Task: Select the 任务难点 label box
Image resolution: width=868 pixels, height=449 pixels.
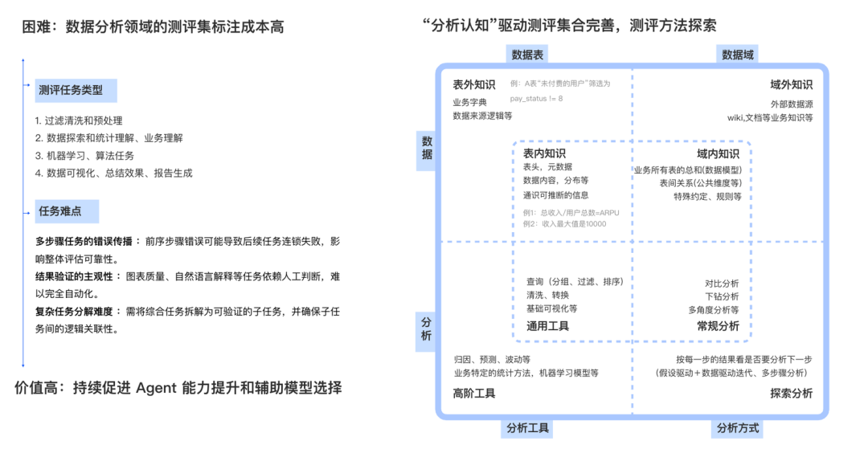Action: point(67,211)
